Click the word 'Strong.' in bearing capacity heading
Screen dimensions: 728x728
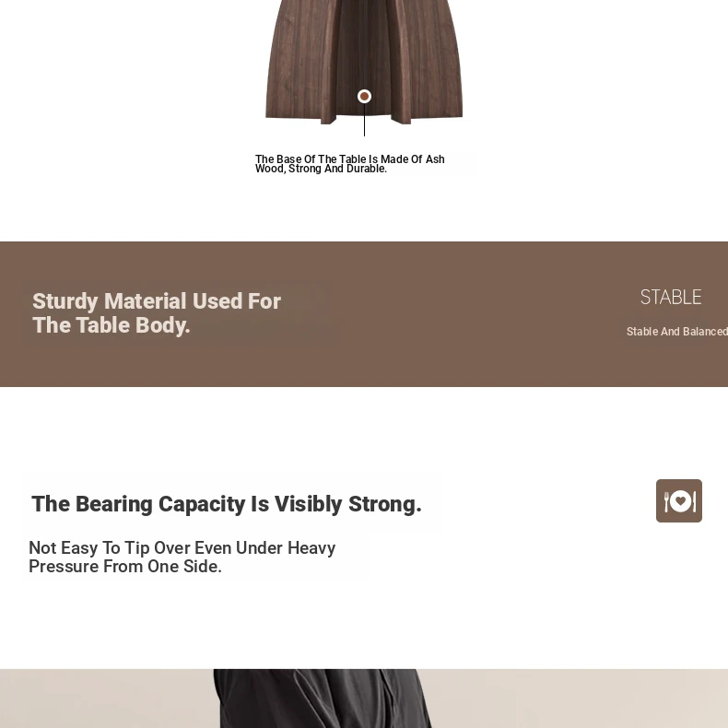tap(385, 504)
